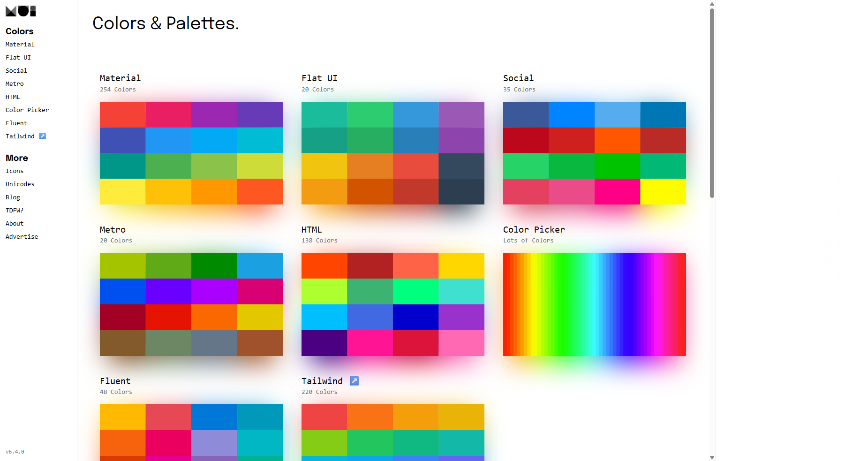Pick the turquoise swatch in Flat UI palette
868x461 pixels.
point(325,114)
